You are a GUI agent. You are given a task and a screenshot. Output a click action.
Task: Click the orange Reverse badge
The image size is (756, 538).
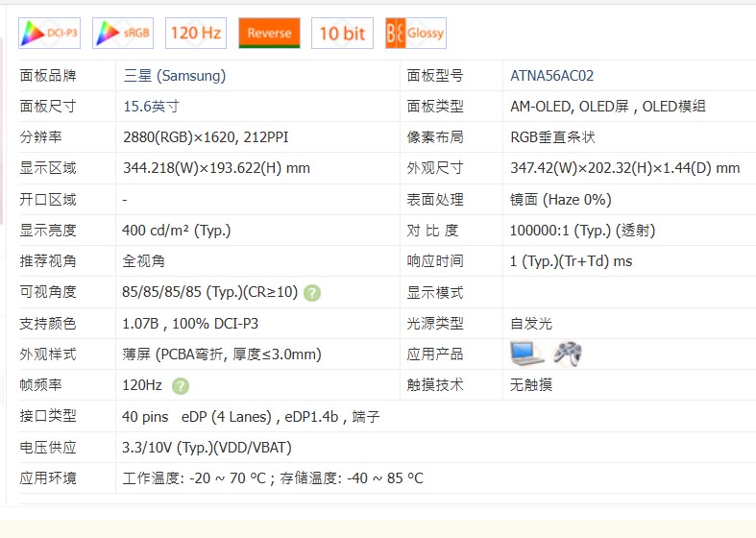click(x=269, y=33)
